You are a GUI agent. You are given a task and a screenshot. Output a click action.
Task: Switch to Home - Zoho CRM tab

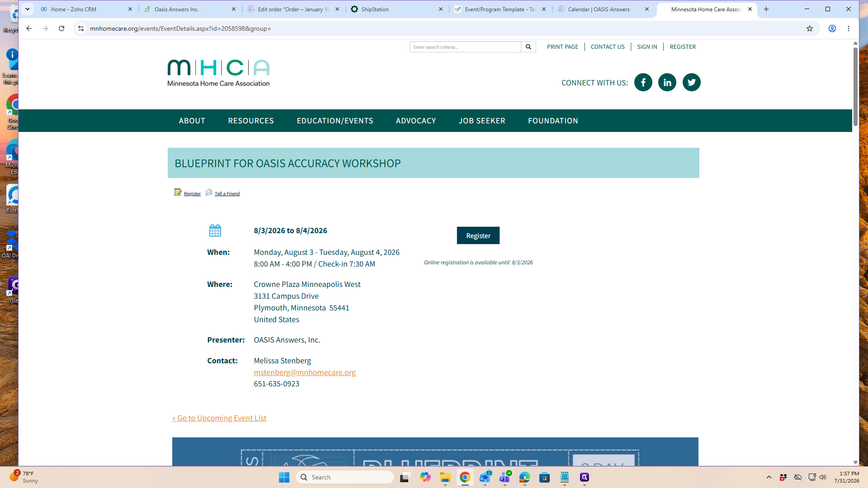pyautogui.click(x=86, y=9)
